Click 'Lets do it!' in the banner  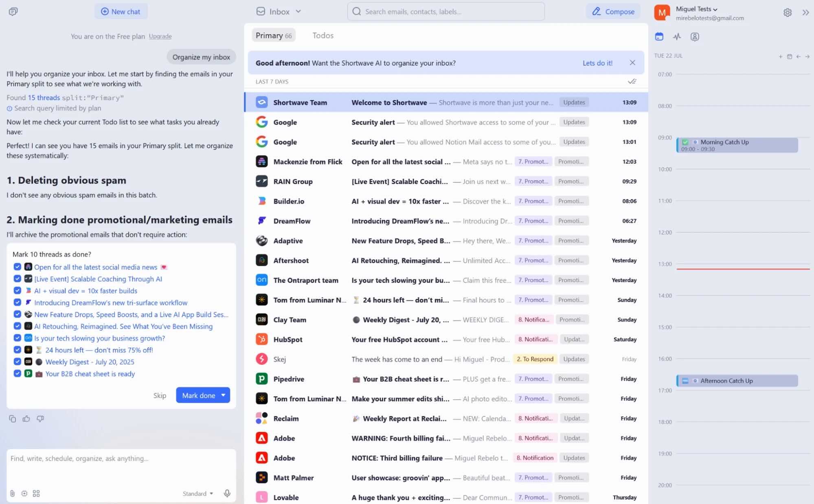[597, 63]
